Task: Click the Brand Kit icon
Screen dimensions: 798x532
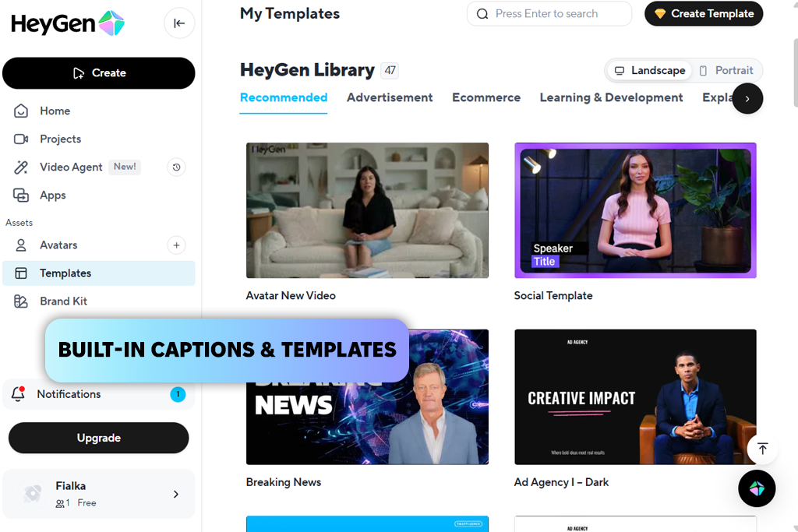Action: click(x=21, y=301)
